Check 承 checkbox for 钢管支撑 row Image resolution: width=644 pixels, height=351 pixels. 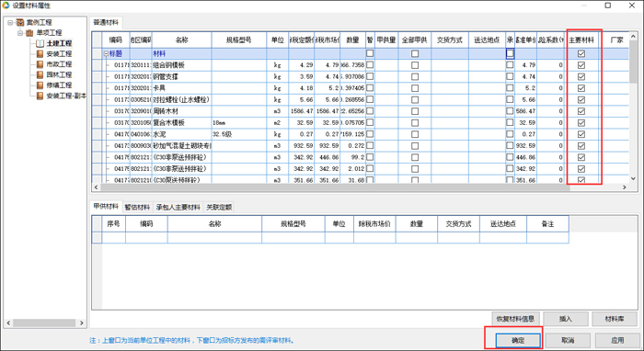[510, 76]
